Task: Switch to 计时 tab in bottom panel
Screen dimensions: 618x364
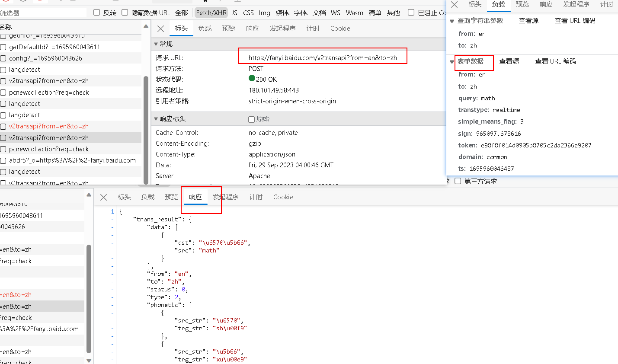Action: click(x=256, y=197)
